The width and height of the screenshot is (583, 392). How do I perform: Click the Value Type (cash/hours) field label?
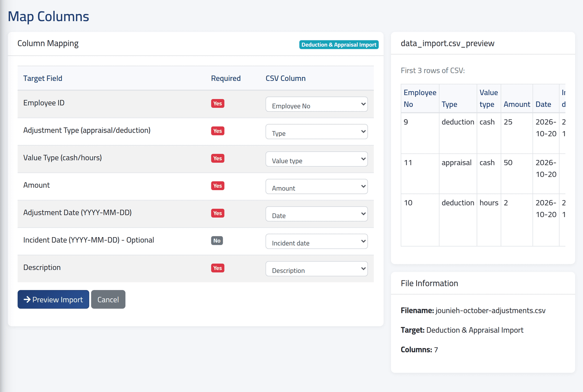pos(63,158)
